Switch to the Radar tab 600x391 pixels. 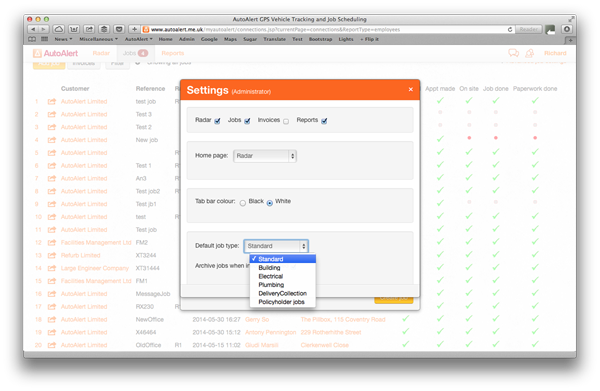coord(101,53)
